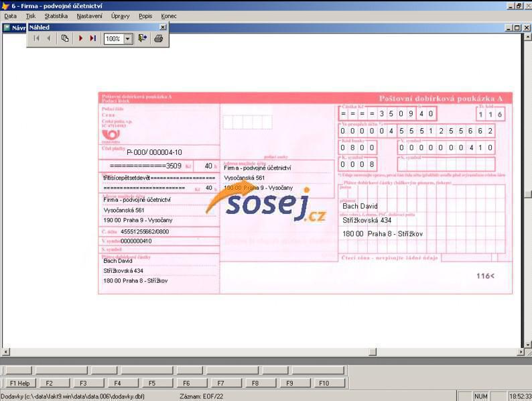
Task: Click the 100% zoom value field
Action: tap(114, 39)
